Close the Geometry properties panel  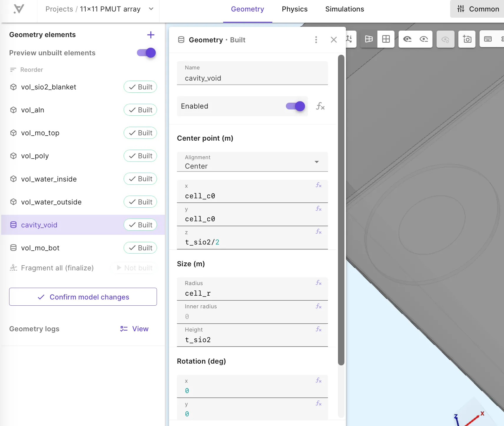pos(334,40)
